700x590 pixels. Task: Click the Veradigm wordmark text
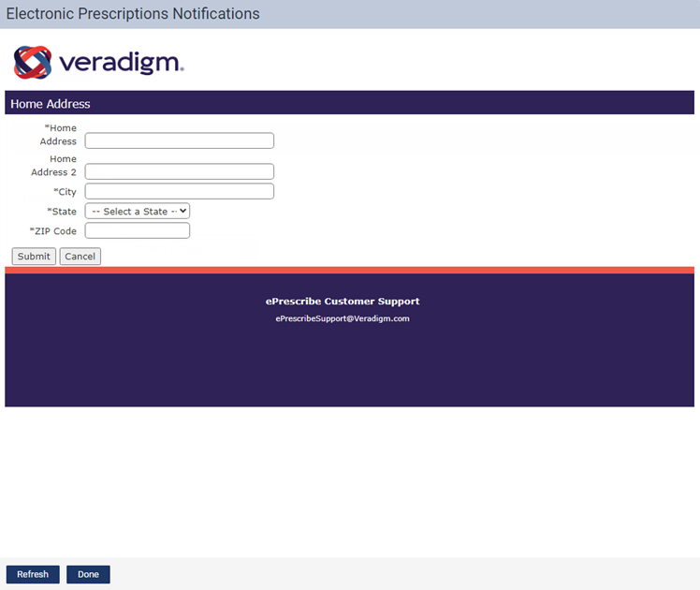click(x=121, y=63)
